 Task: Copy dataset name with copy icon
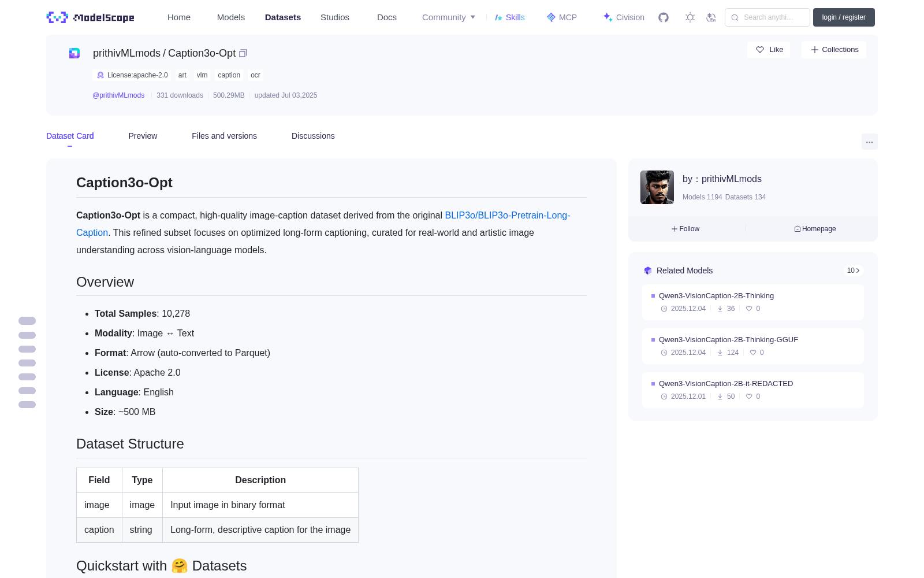243,53
